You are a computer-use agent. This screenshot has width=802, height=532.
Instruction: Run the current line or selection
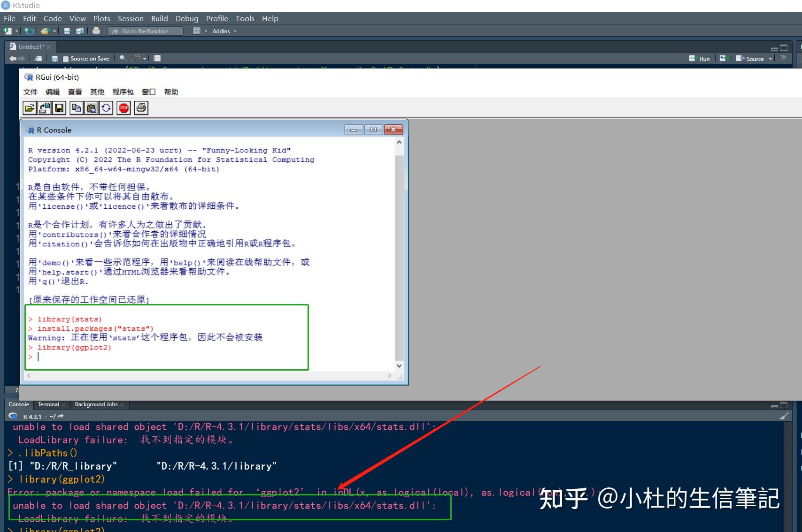click(699, 59)
